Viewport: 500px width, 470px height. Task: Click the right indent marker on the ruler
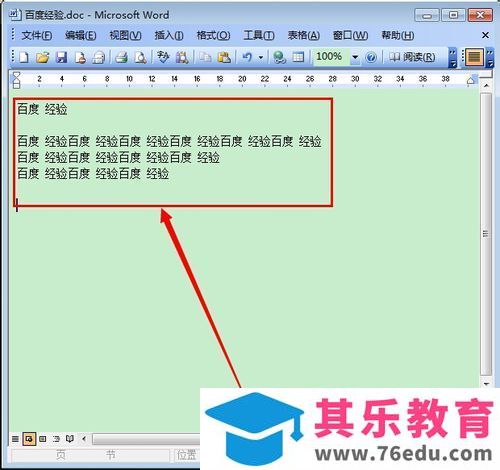click(471, 81)
